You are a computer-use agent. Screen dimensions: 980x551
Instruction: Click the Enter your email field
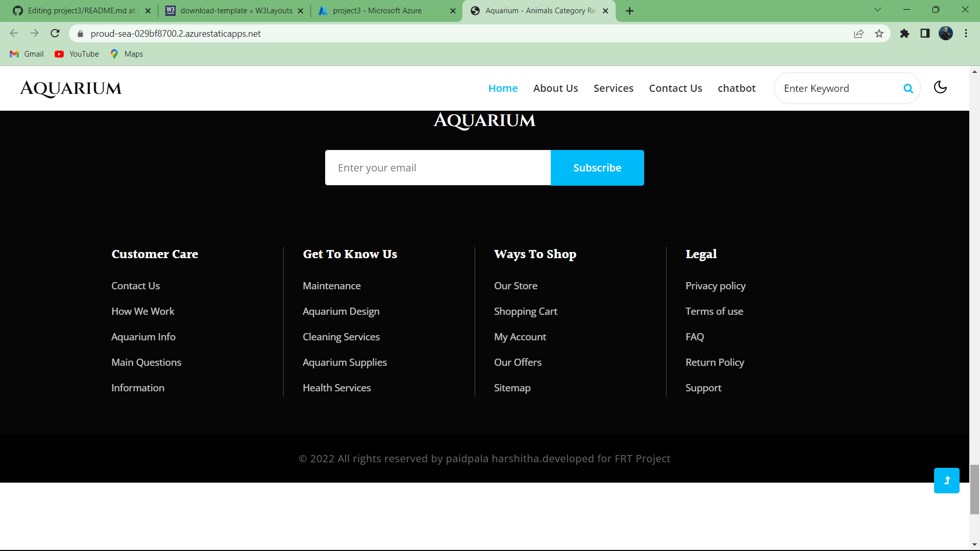[x=437, y=168]
